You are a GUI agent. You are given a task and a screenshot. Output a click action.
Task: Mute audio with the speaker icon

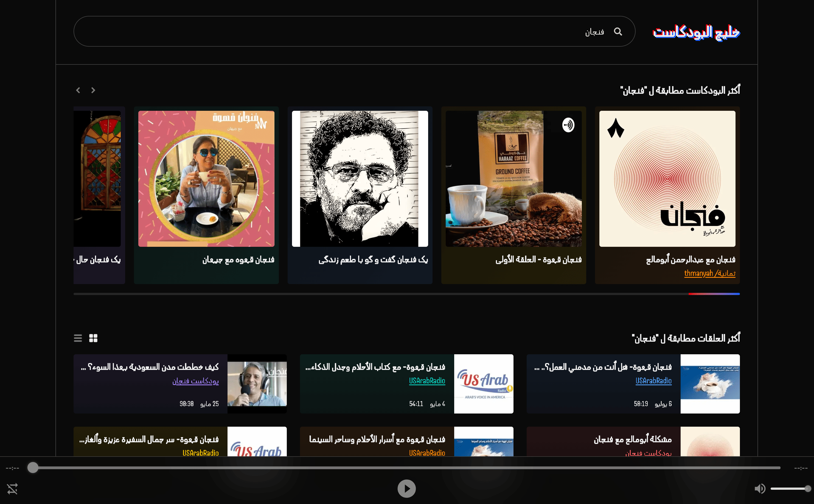(x=760, y=489)
